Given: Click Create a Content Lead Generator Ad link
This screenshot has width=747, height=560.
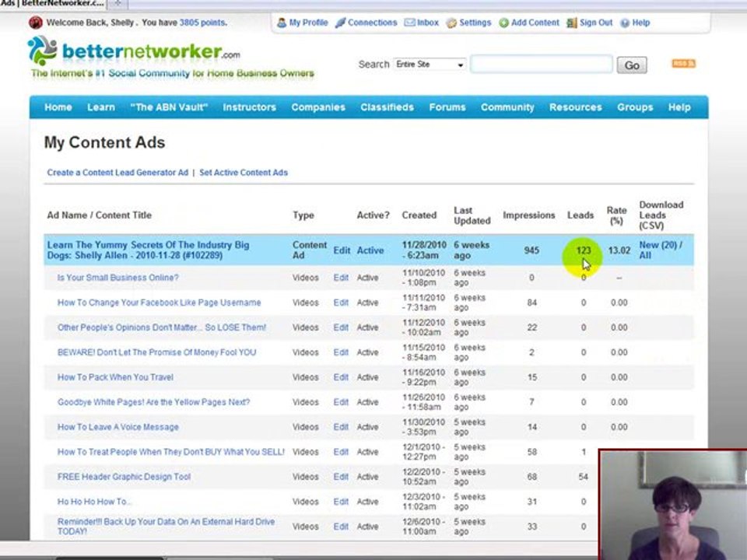Looking at the screenshot, I should pos(117,173).
